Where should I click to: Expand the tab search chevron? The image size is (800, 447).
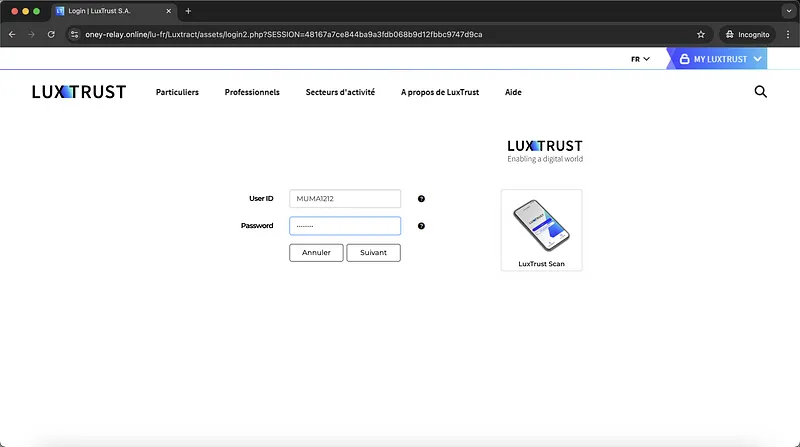point(789,11)
